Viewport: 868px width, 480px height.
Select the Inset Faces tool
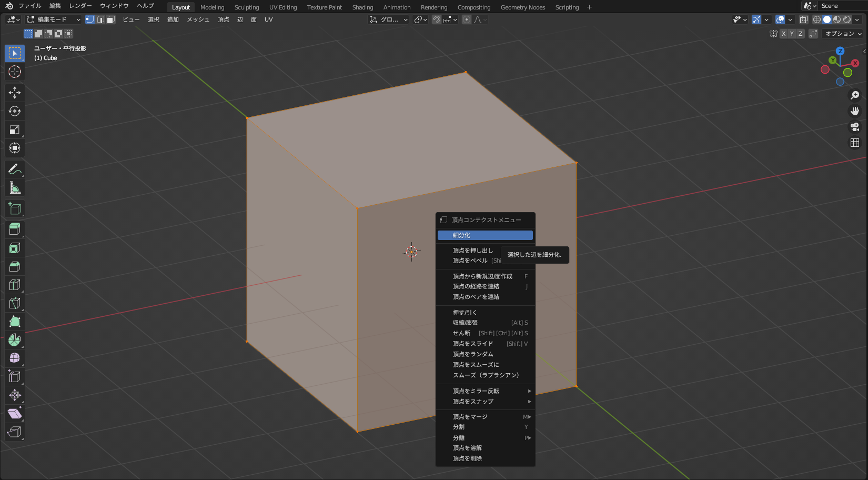coord(14,247)
